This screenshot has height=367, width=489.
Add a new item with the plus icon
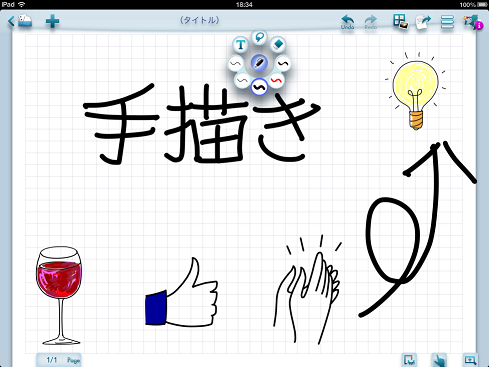click(52, 21)
